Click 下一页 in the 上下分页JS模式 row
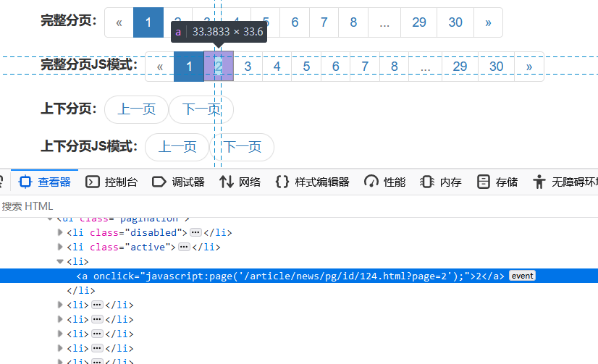The width and height of the screenshot is (598, 364). tap(242, 147)
